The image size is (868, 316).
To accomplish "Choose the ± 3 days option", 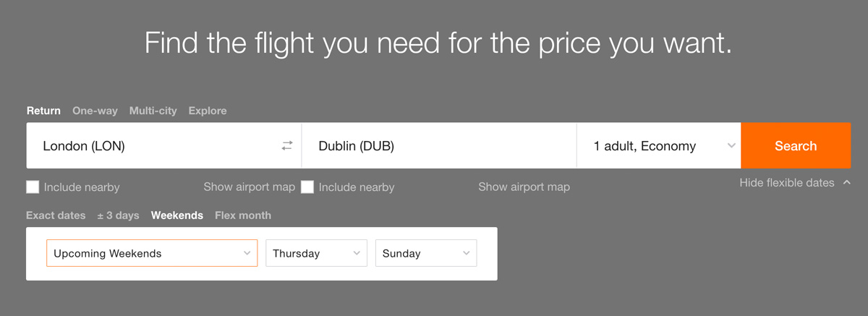I will tap(118, 215).
